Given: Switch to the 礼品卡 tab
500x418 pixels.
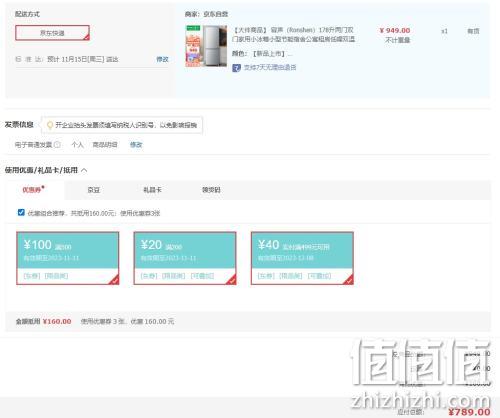Looking at the screenshot, I should coord(152,190).
